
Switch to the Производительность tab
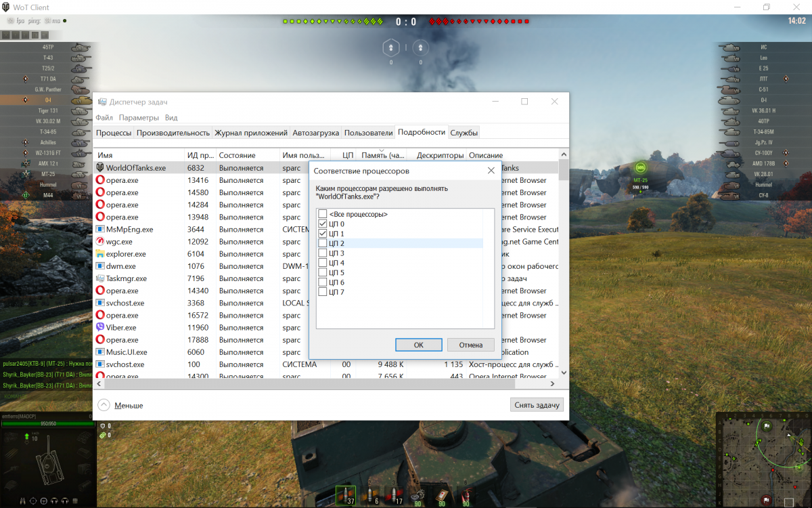[173, 133]
